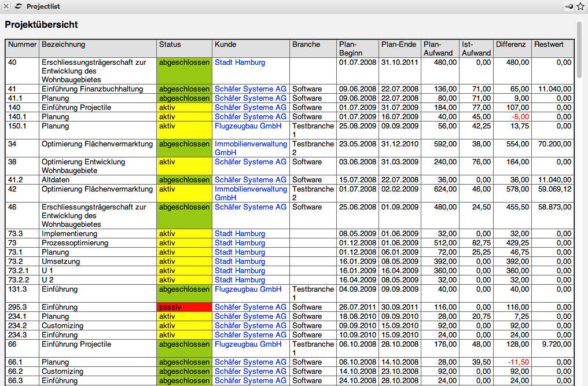Click the Restwert column header
The height and width of the screenshot is (386, 588).
(549, 45)
